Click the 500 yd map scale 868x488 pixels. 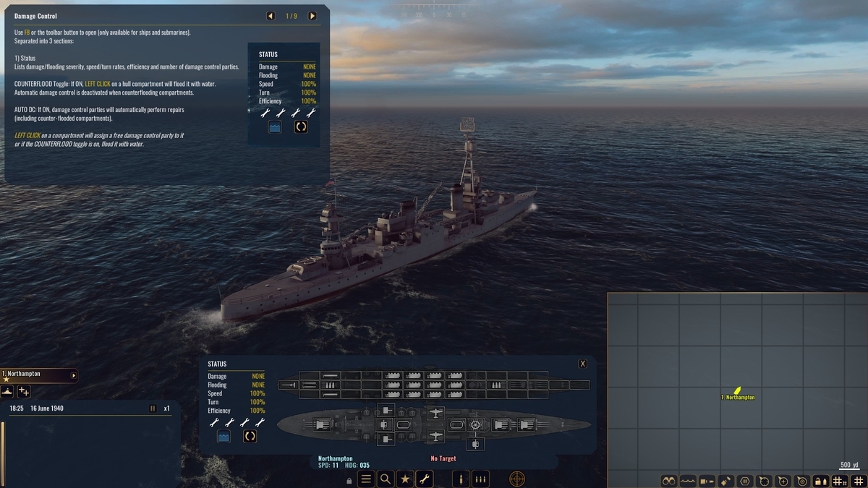850,465
